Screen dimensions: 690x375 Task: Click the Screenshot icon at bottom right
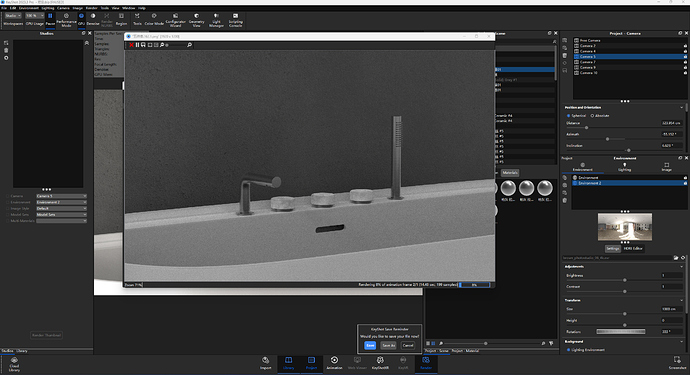pos(677,363)
